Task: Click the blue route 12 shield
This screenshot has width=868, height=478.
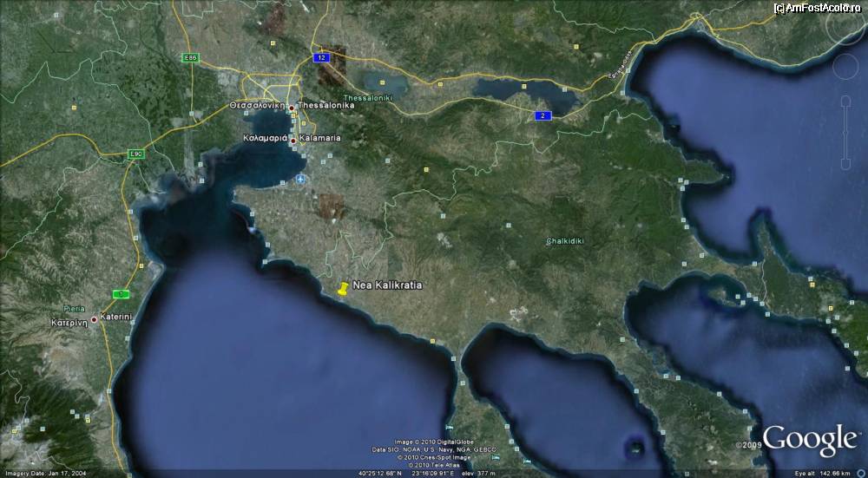Action: coord(321,57)
